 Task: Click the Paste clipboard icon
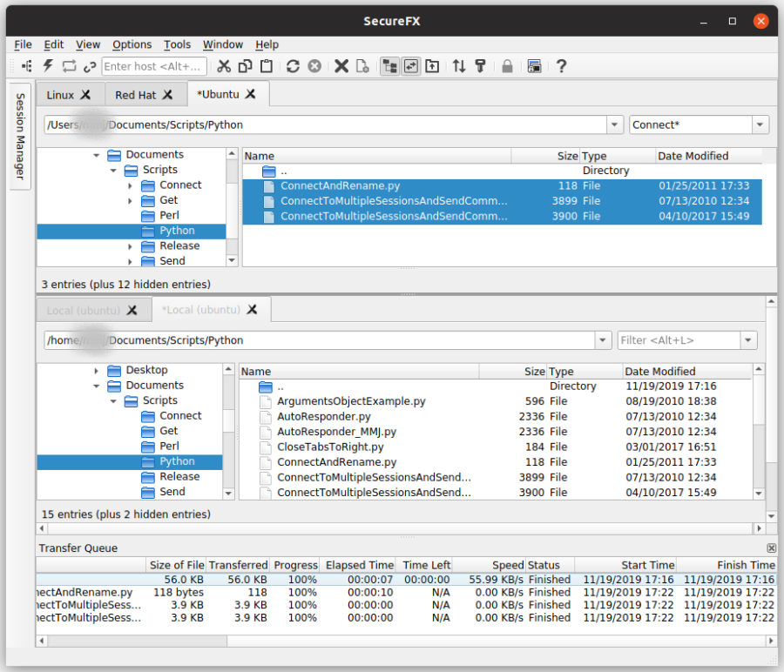click(267, 66)
